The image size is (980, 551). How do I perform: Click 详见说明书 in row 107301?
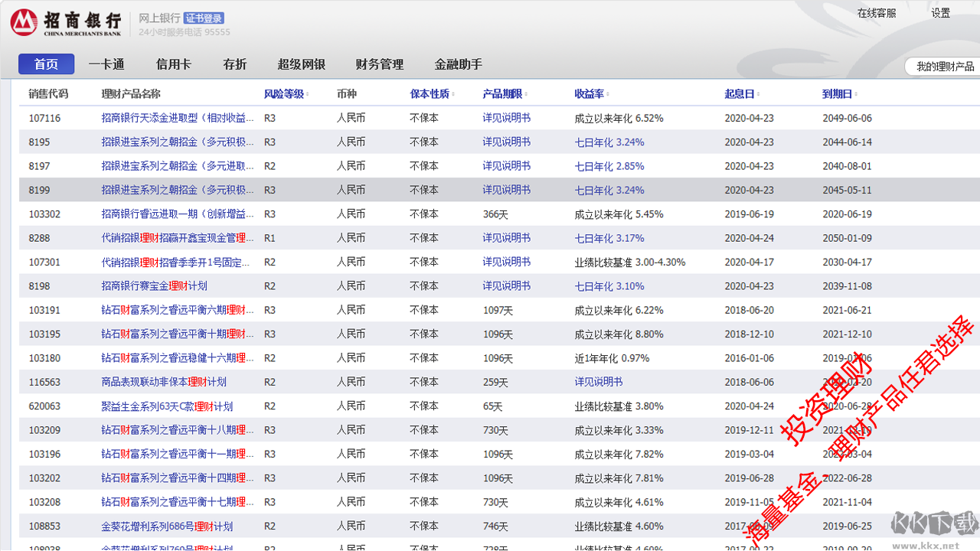506,262
